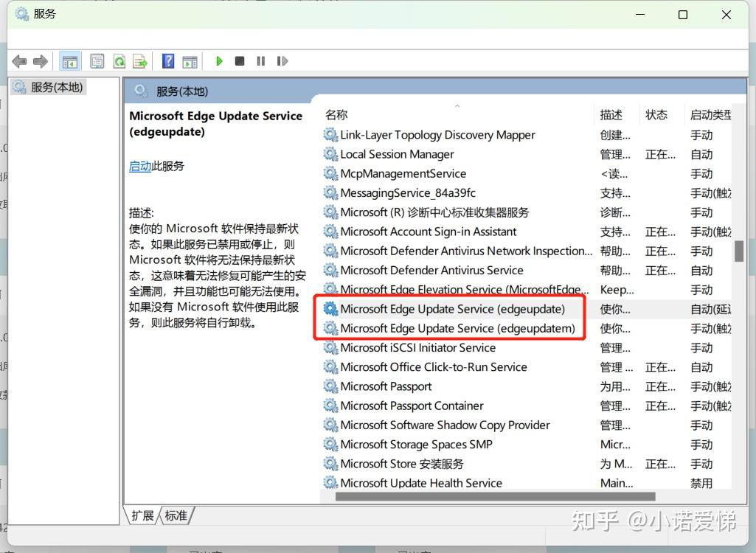Click the Forward arrow toolbar icon
The height and width of the screenshot is (553, 756).
point(41,61)
